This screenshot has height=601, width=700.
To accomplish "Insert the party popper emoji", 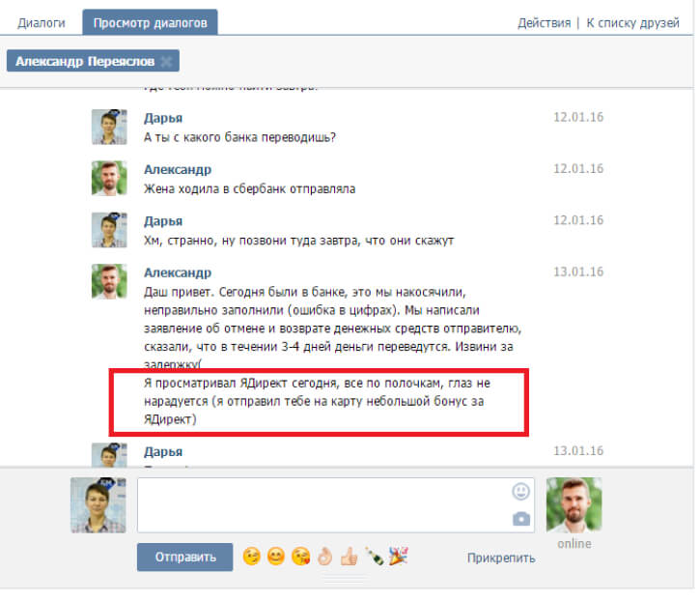I will [398, 557].
